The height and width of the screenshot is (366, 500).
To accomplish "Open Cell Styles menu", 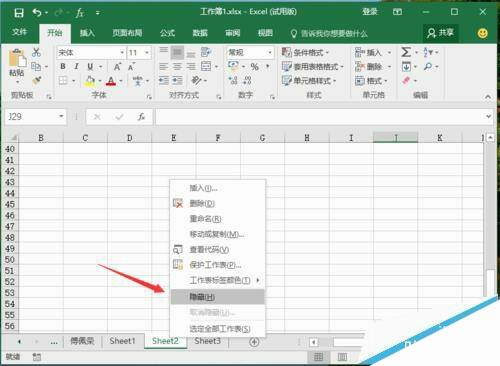I will [x=309, y=81].
